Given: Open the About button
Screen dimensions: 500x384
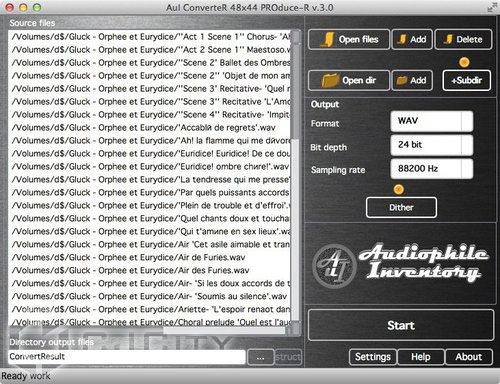Looking at the screenshot, I should 469,357.
